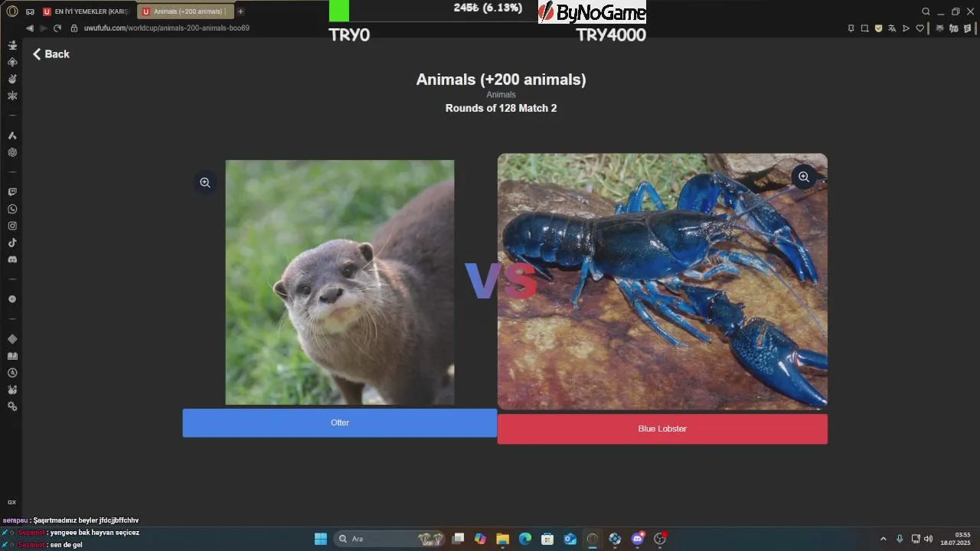Viewport: 980px width, 551px height.
Task: Open the player play icon in address bar
Action: pos(906,28)
